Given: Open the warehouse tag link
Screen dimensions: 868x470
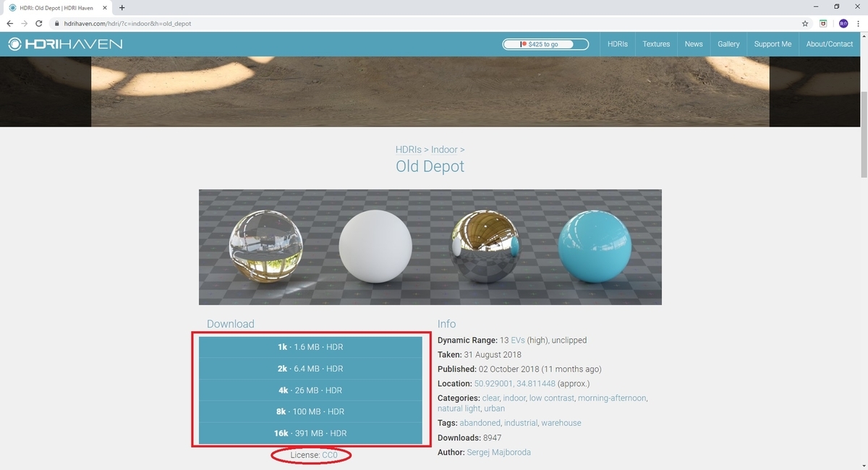Looking at the screenshot, I should (x=561, y=423).
